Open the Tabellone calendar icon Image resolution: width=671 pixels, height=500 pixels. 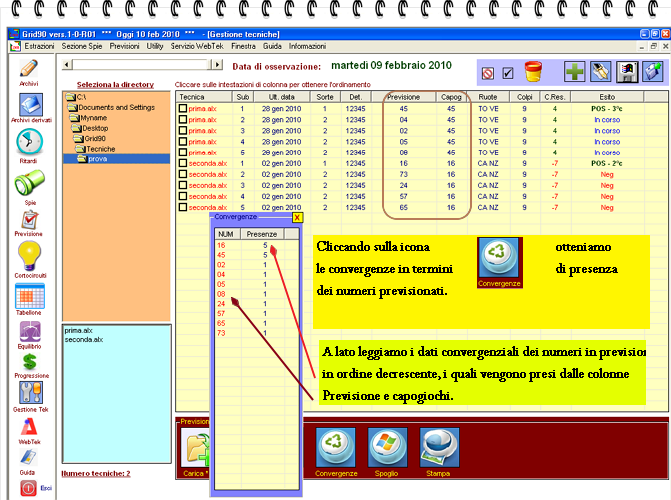[x=30, y=296]
